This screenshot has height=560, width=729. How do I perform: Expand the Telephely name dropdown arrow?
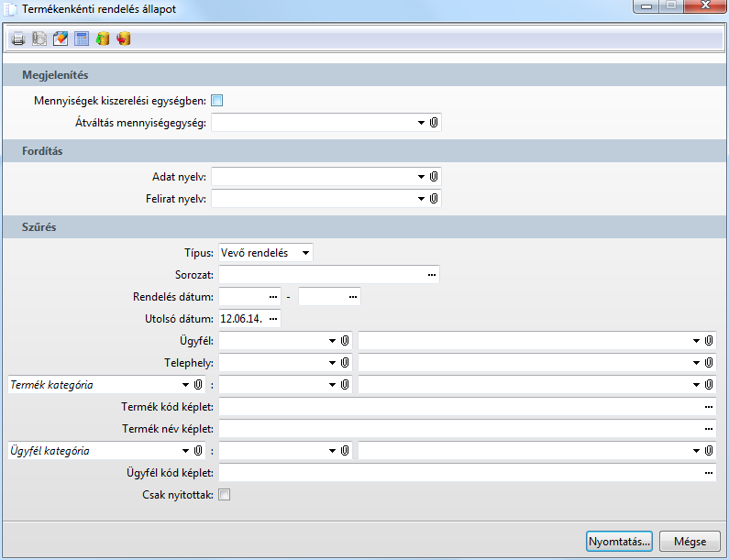(697, 363)
